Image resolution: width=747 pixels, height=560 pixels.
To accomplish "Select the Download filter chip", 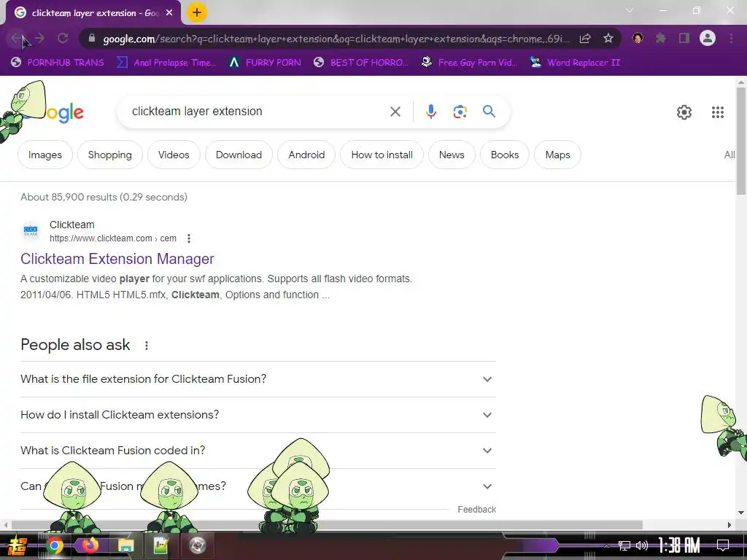I will 239,155.
